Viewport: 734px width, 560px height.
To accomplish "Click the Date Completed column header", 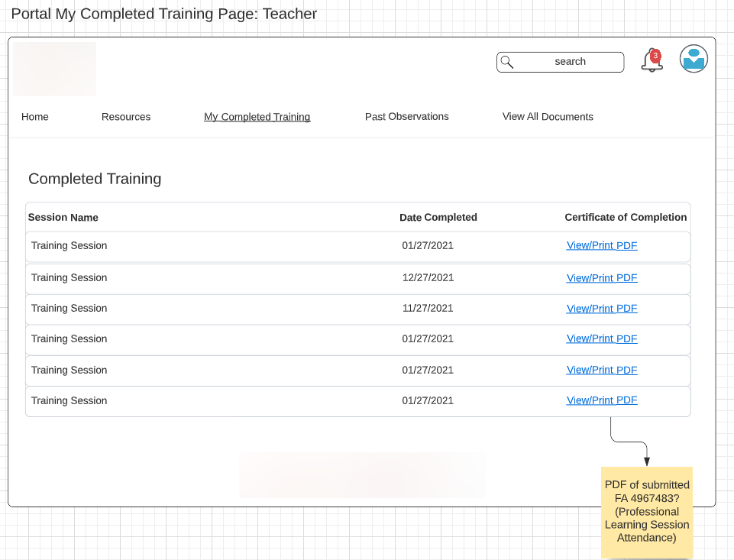I will [x=438, y=218].
